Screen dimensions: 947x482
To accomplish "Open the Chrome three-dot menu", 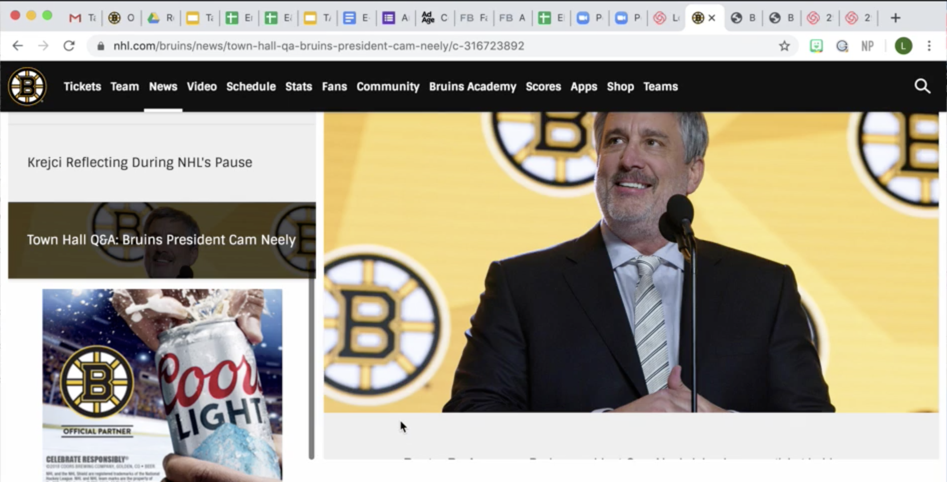I will [929, 46].
